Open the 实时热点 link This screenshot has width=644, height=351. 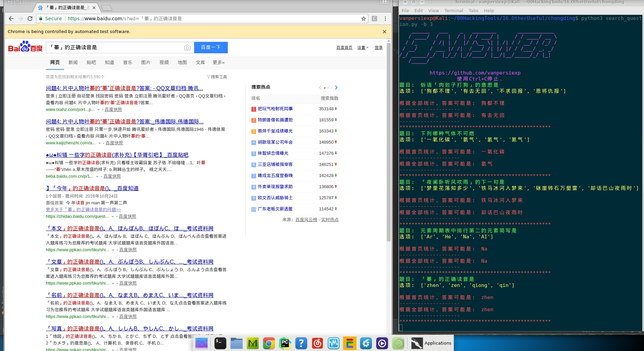330,220
